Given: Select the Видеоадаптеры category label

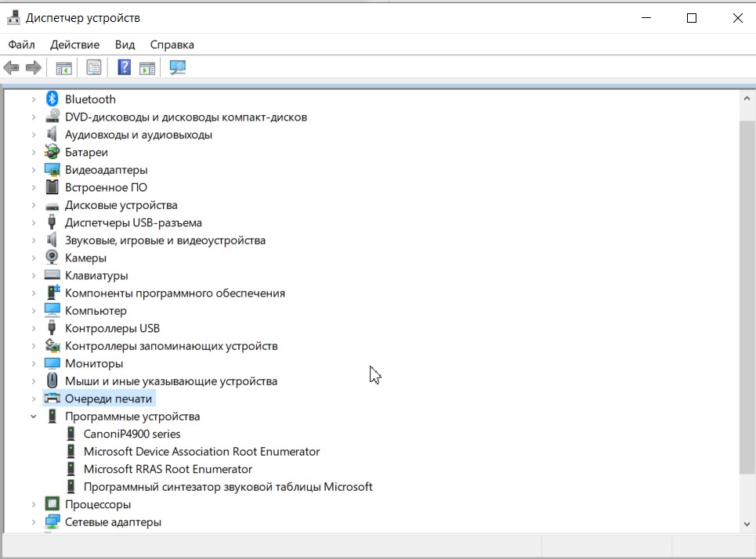Looking at the screenshot, I should (106, 170).
